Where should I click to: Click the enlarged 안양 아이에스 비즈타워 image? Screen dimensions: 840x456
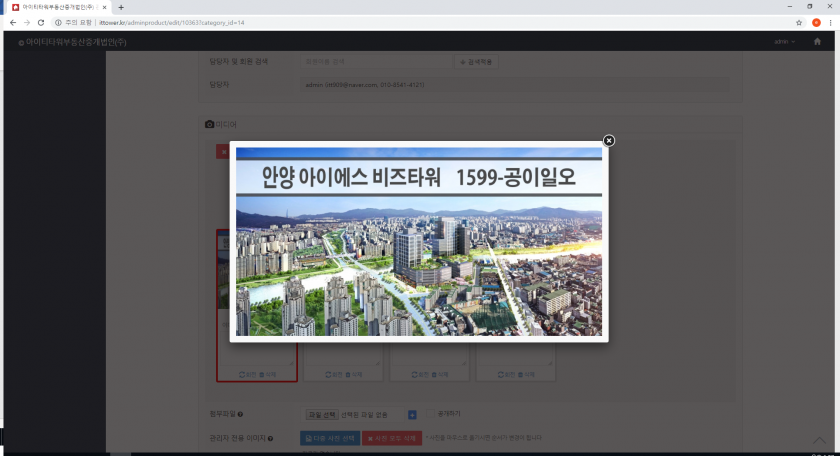tap(419, 242)
